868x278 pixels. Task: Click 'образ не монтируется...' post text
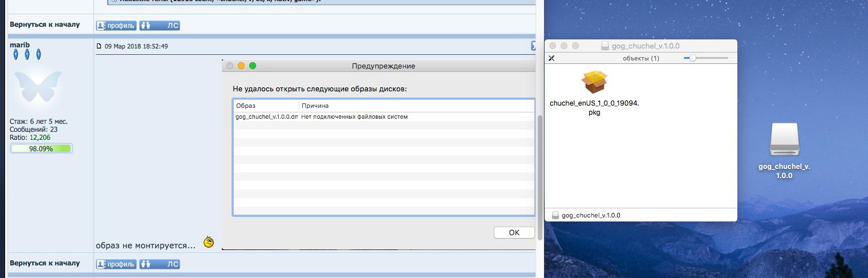(x=145, y=245)
